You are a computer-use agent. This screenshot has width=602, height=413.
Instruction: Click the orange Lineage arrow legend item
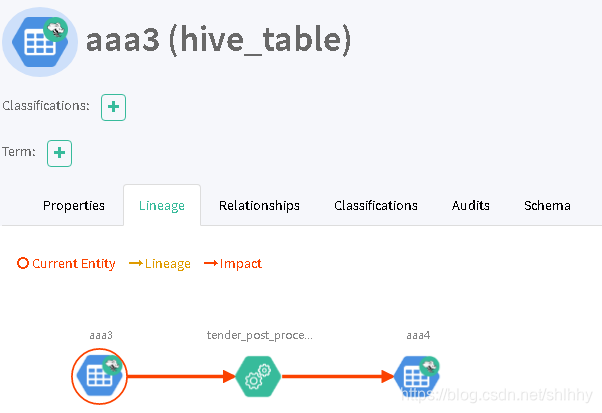160,264
